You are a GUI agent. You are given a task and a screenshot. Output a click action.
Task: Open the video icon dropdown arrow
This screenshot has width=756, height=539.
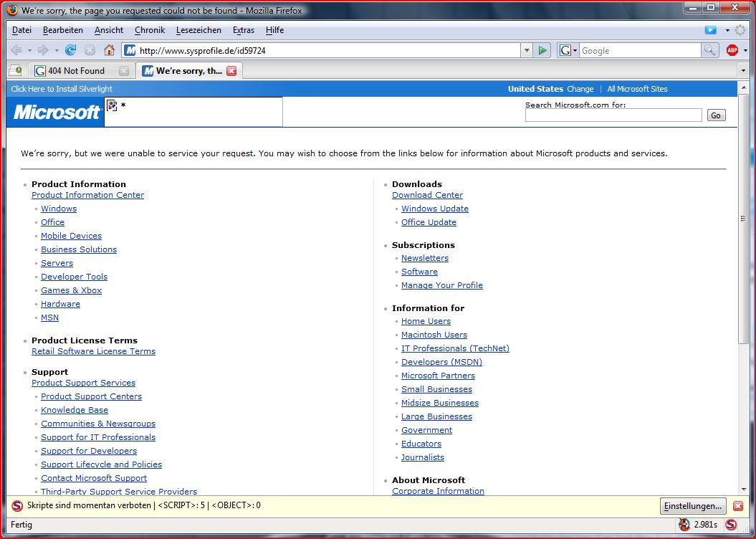(x=727, y=30)
